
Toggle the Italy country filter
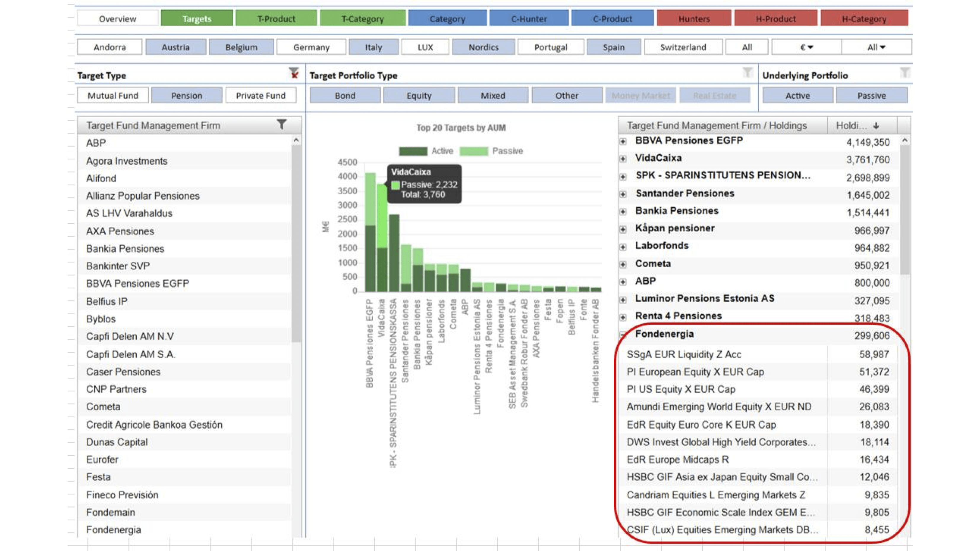point(374,47)
